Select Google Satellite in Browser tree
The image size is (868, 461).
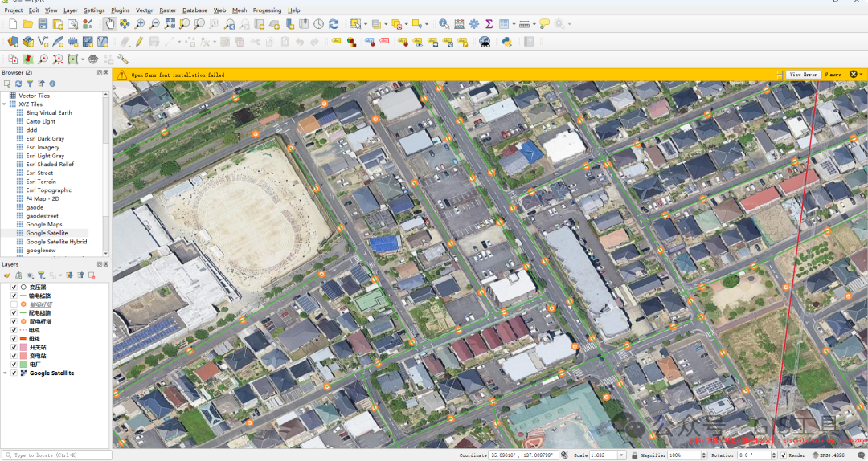click(47, 233)
